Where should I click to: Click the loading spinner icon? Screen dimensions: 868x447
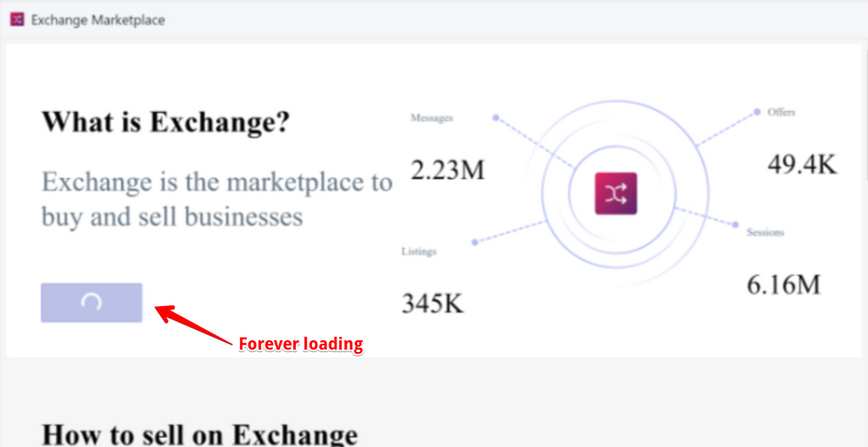92,303
